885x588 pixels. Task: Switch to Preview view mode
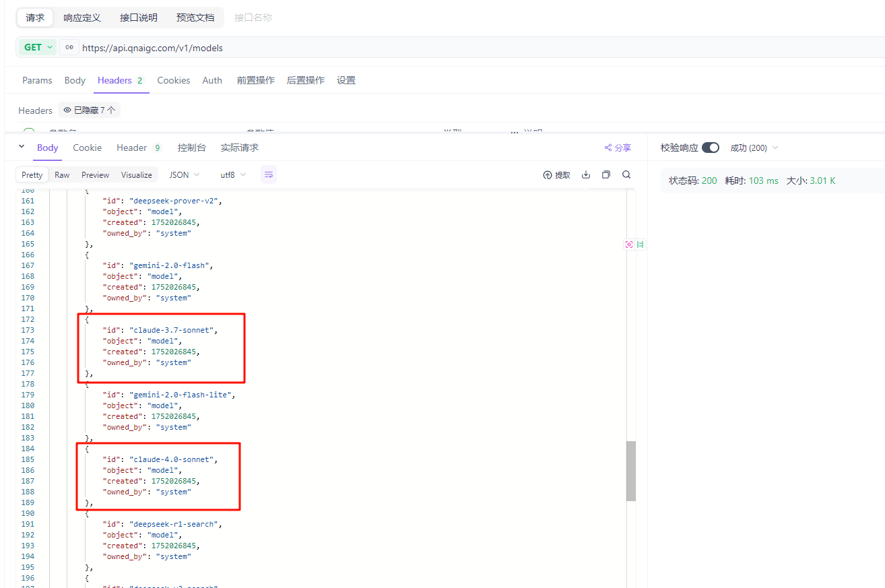pos(96,175)
